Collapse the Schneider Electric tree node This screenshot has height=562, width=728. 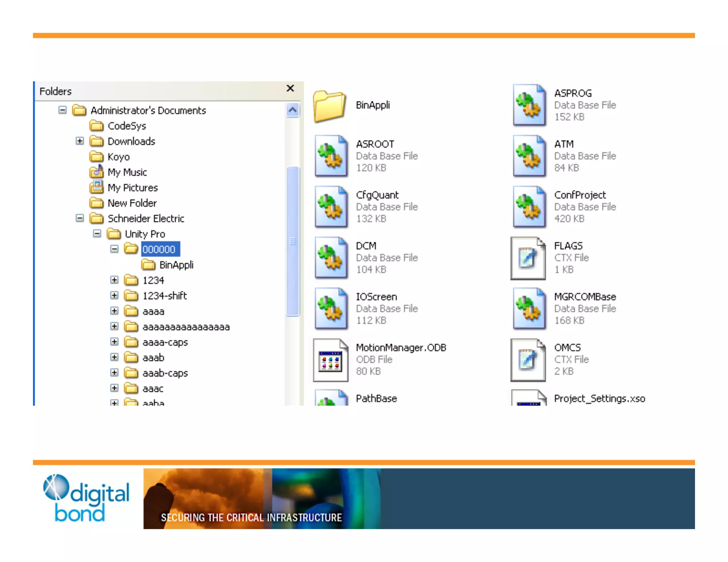[x=80, y=218]
